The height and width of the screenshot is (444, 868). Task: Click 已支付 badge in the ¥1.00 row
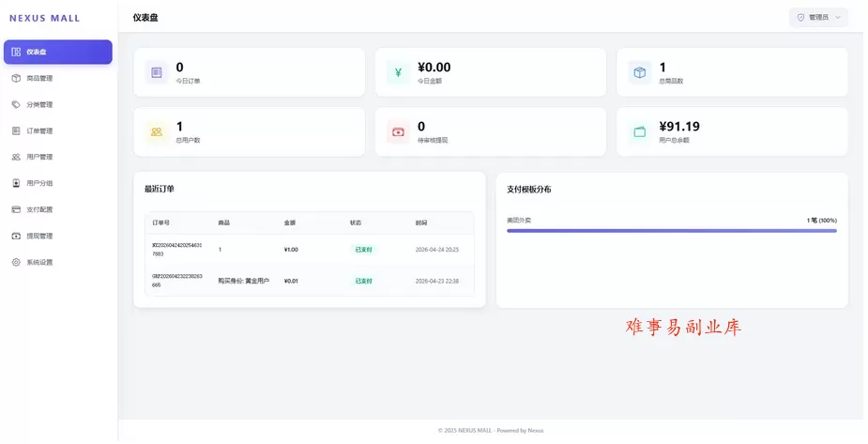pos(364,250)
